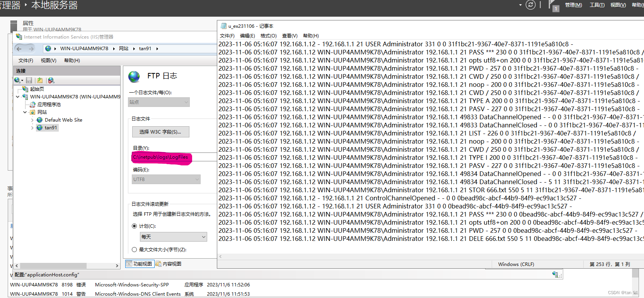644x298 pixels.
Task: Select 应用程序池 in Connections tree
Action: click(x=49, y=104)
